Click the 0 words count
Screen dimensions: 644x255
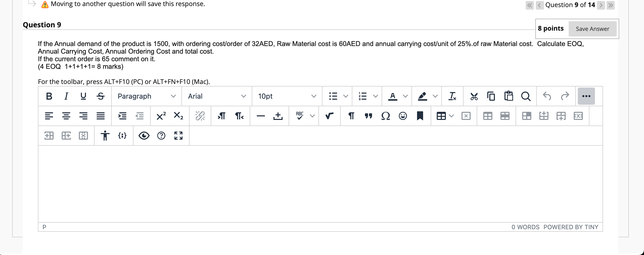[x=525, y=227]
